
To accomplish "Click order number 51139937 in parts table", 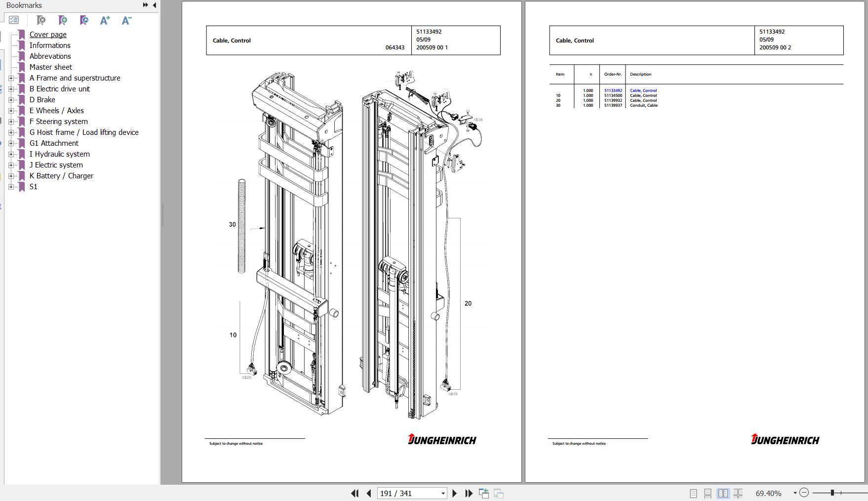I will [x=613, y=105].
